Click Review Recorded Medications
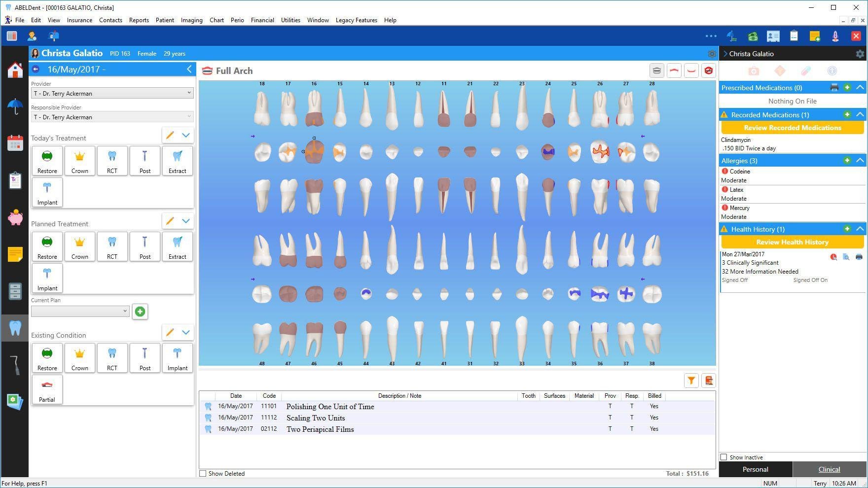The image size is (868, 488). [x=792, y=128]
